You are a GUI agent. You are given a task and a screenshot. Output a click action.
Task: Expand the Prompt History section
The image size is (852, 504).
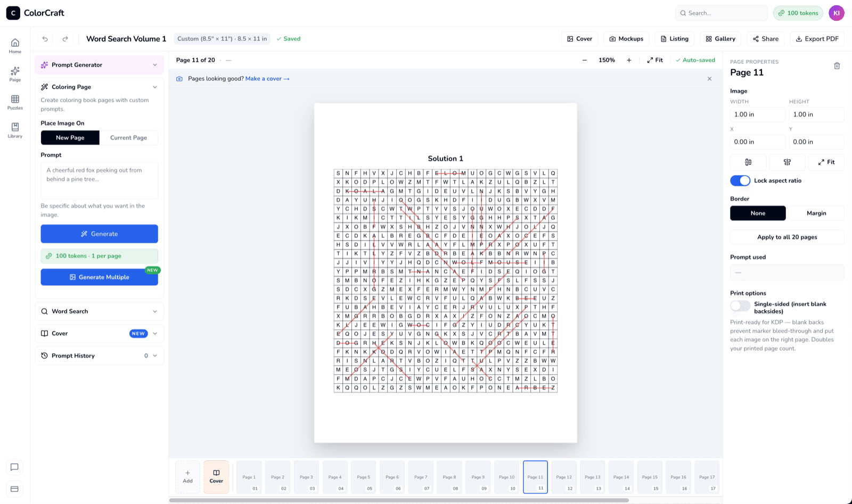pos(99,356)
